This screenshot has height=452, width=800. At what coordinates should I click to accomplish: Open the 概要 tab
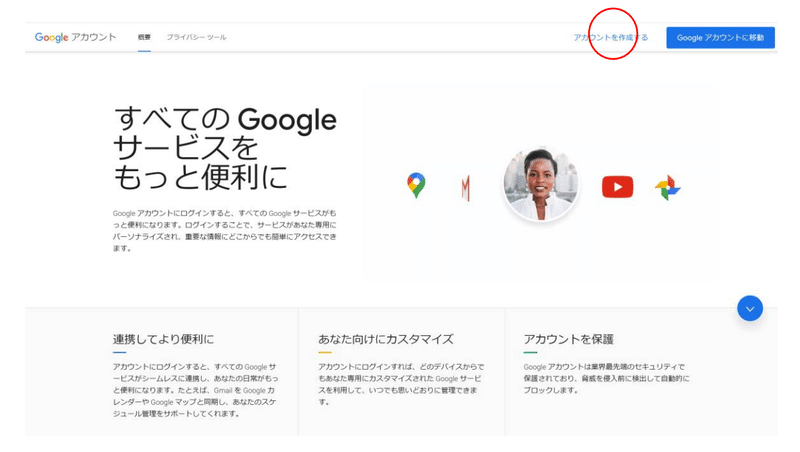pyautogui.click(x=144, y=37)
